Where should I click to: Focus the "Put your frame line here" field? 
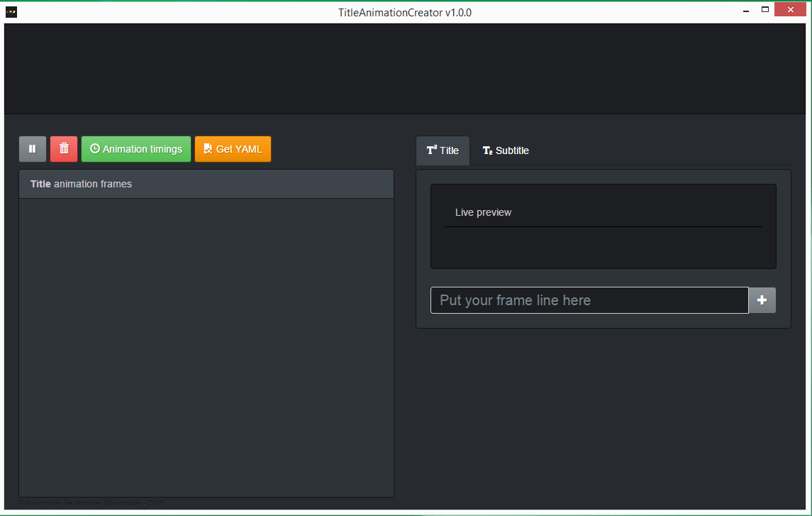pyautogui.click(x=589, y=300)
